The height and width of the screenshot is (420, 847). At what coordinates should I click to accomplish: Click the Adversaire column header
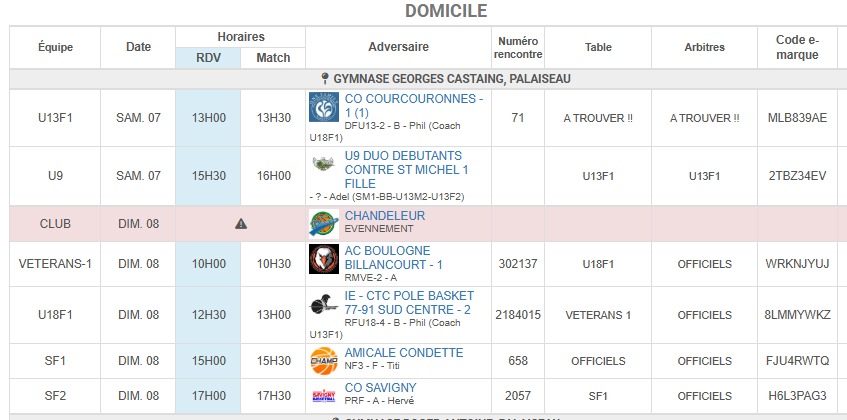pos(398,47)
